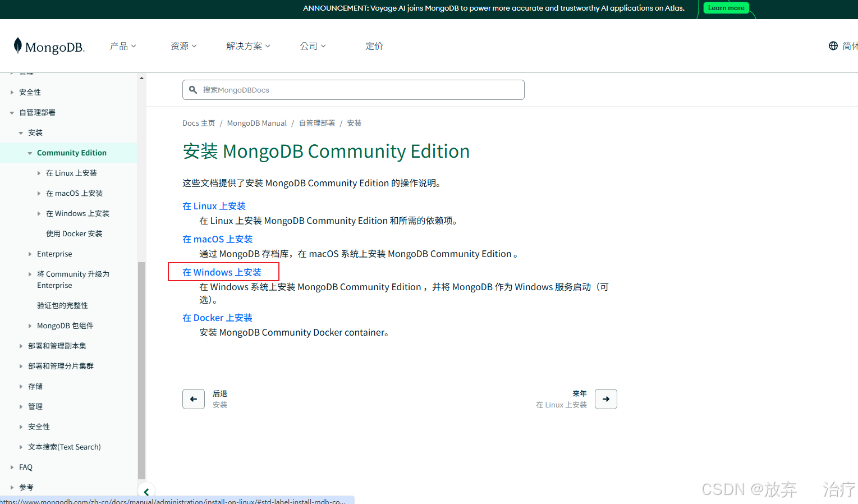
Task: Click the back arrow button labeled 后退
Action: [x=194, y=399]
